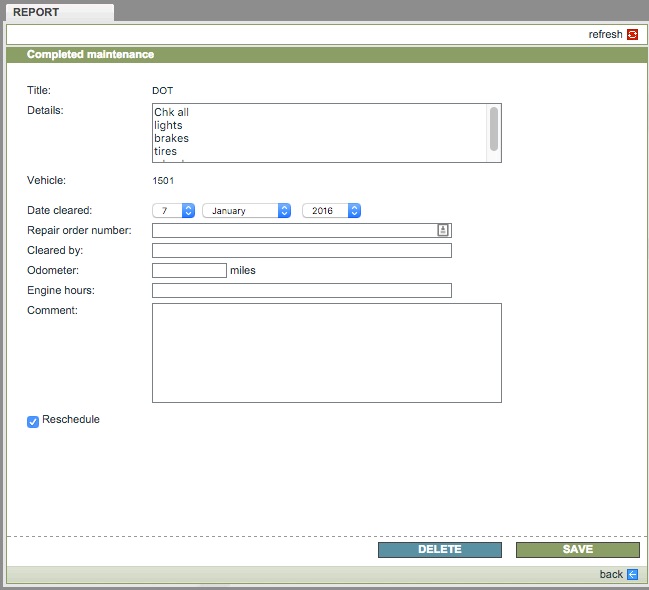Screen dimensions: 649x590
Task: Expand the January month dropdown
Action: [246, 211]
